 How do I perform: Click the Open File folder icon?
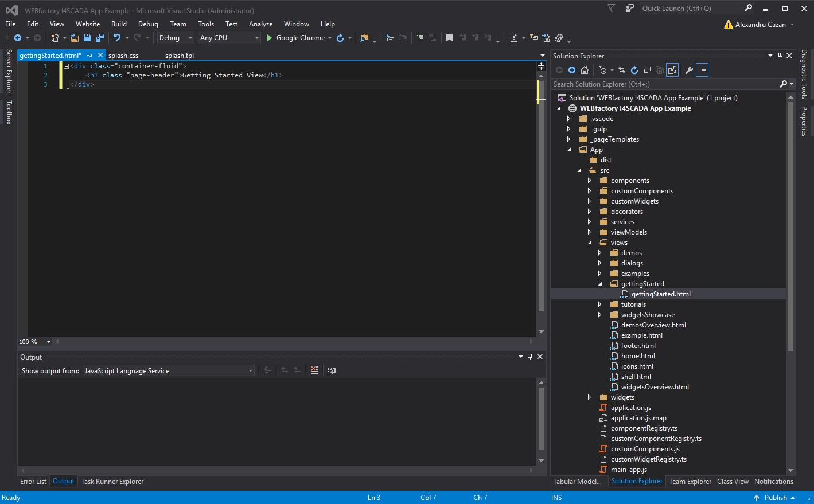(75, 38)
